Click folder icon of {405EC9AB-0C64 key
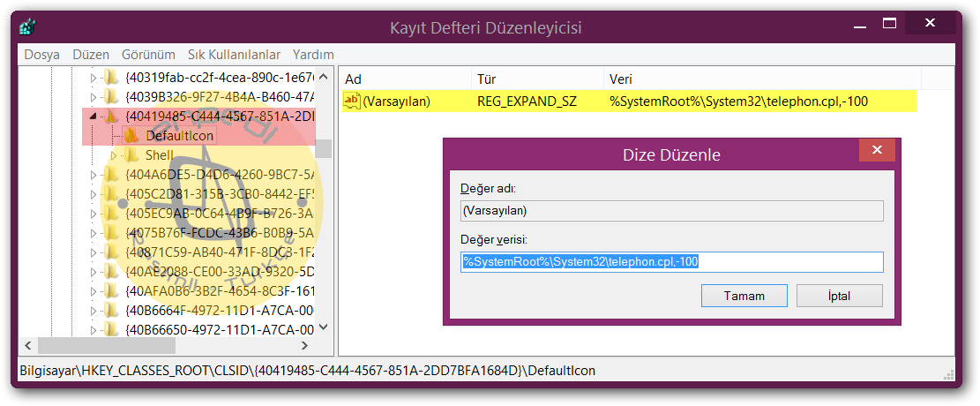 111,214
